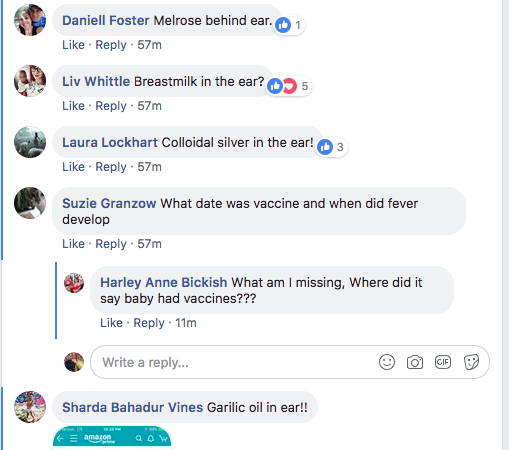
Task: Open Suzie Granzow's profile picture
Action: coord(30,203)
